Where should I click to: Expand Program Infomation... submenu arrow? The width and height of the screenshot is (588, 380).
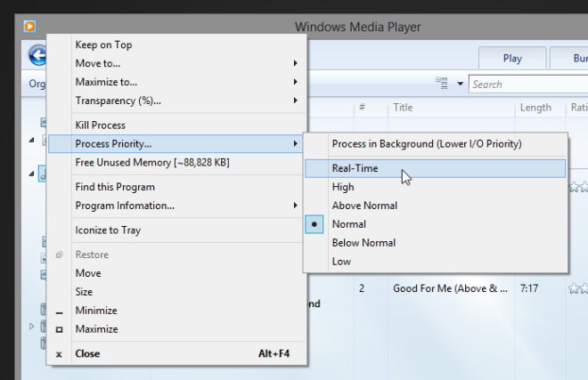tap(296, 206)
